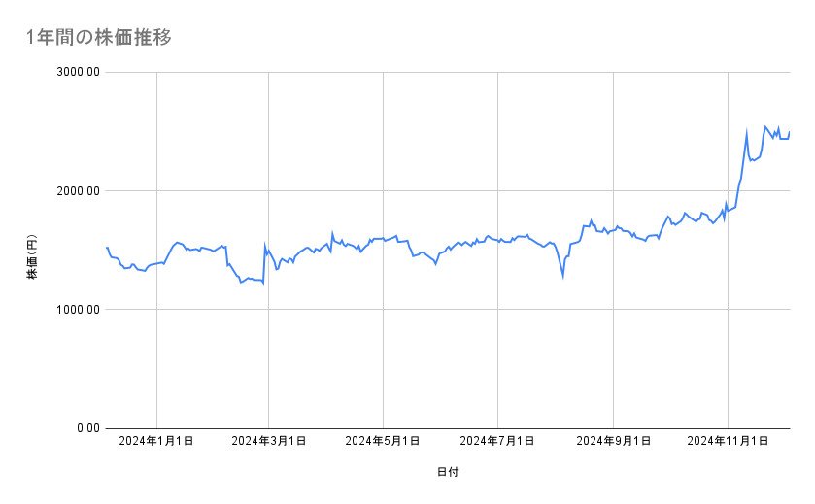Screen dimensions: 815x504
Task: Select the 2024年11月1日 date label
Action: (x=728, y=441)
